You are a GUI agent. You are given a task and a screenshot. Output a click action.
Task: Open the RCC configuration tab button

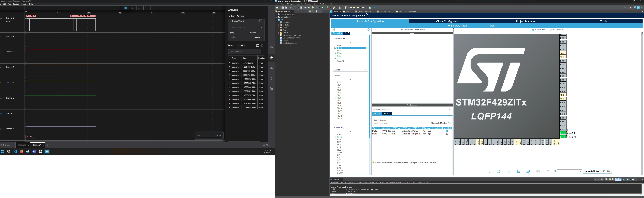[387, 114]
